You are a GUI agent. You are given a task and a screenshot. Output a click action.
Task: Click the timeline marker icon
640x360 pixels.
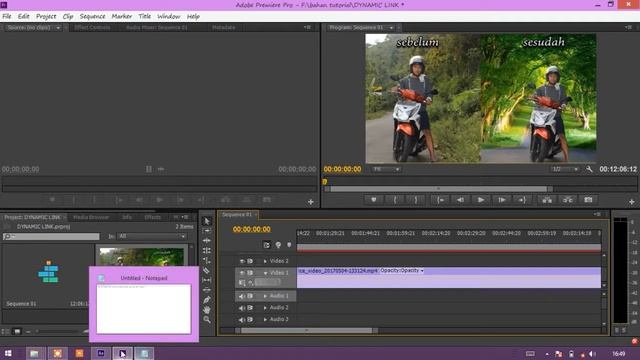click(x=289, y=245)
